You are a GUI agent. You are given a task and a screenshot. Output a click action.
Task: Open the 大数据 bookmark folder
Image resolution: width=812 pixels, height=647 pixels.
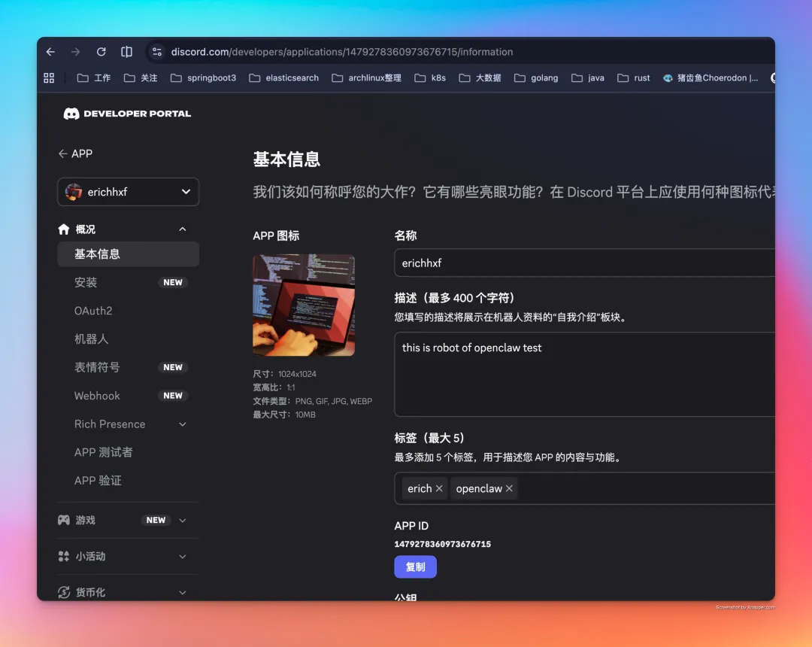point(480,77)
